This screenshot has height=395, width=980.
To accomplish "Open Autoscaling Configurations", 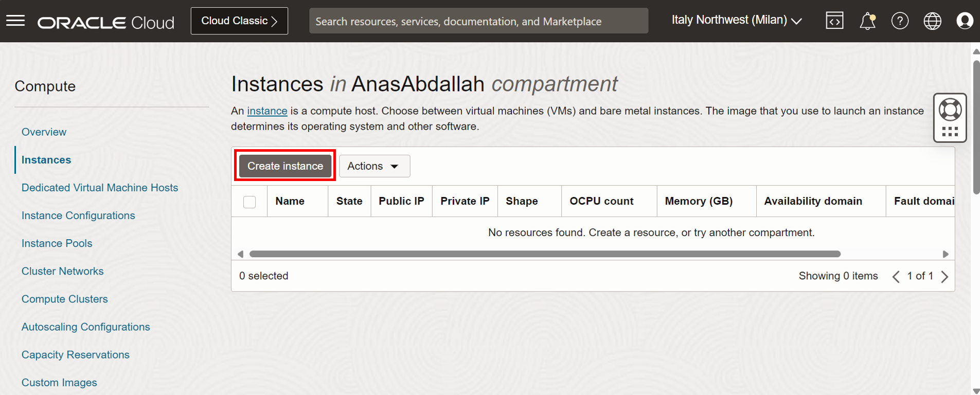I will coord(86,327).
